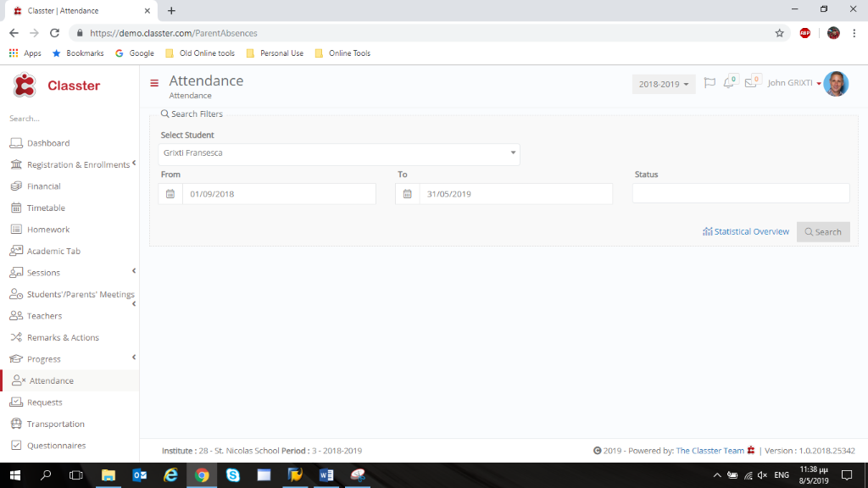The width and height of the screenshot is (868, 488).
Task: Click the To date calendar icon
Action: [408, 194]
